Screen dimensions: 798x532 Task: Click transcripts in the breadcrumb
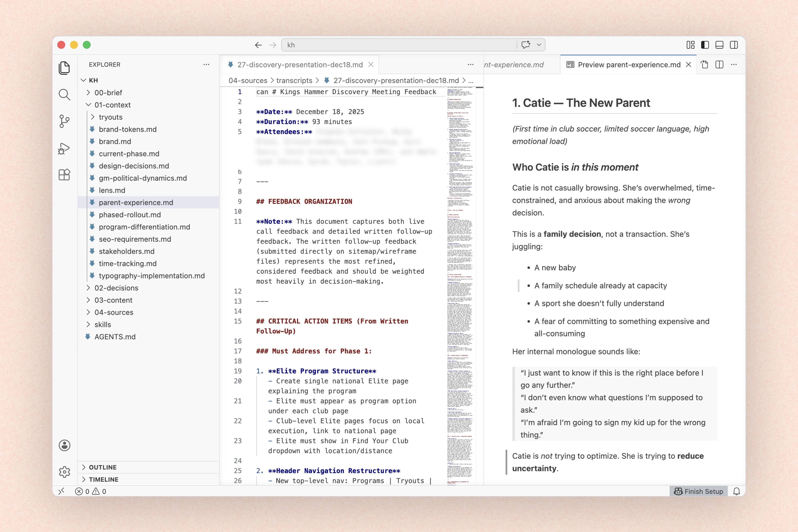click(294, 80)
